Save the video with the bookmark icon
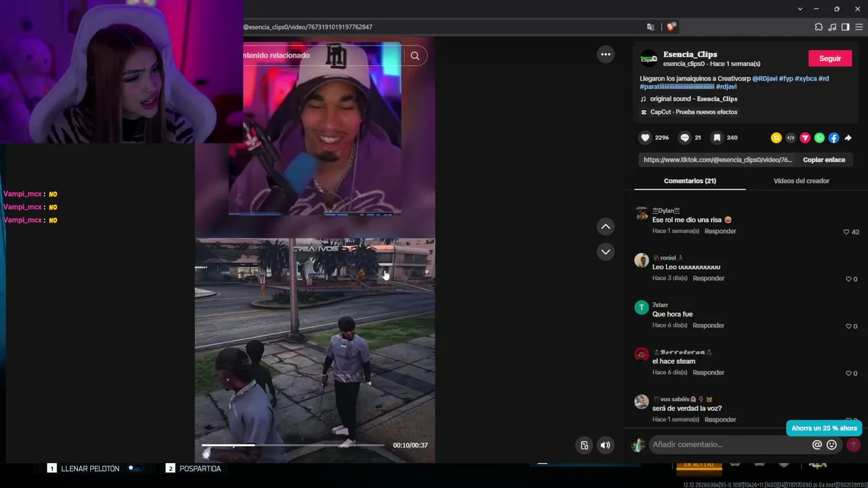The image size is (868, 488). click(x=717, y=138)
